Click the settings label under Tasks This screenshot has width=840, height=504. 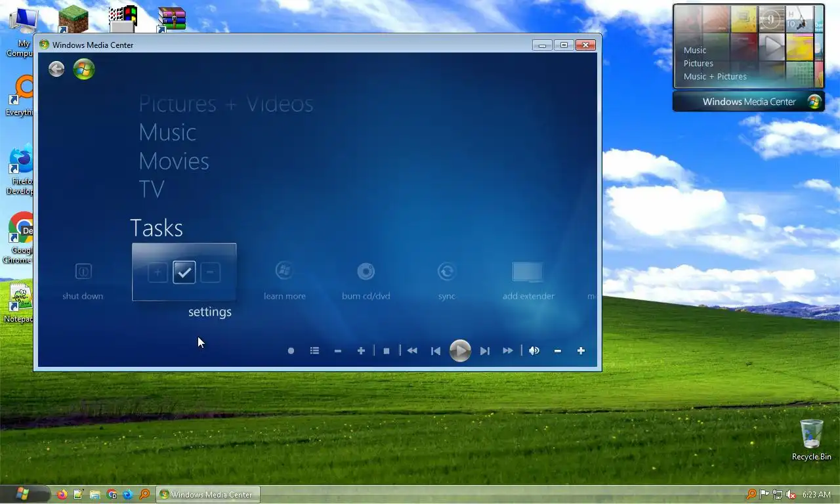click(210, 312)
